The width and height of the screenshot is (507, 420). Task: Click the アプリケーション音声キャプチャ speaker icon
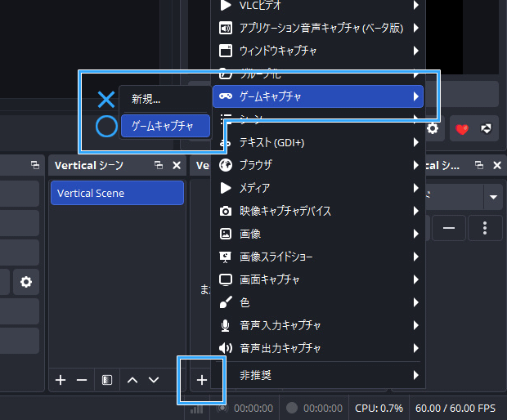click(x=226, y=28)
